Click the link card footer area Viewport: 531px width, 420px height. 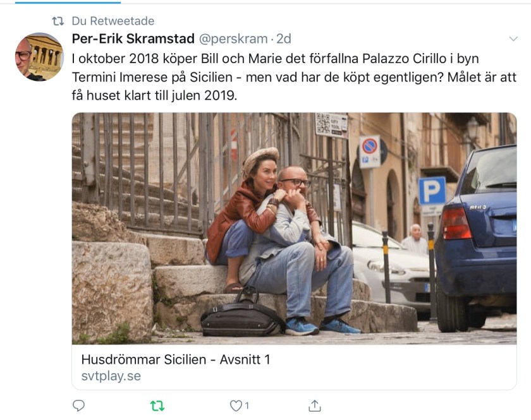coord(295,367)
